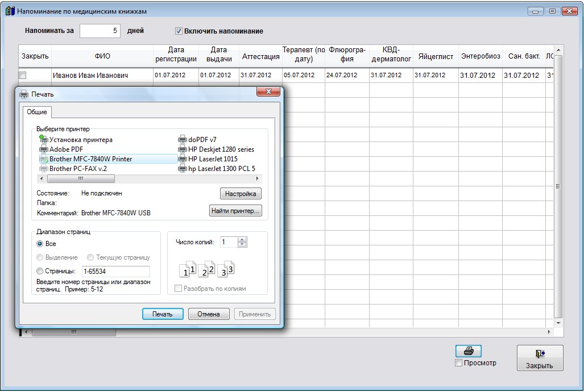Screen dimensions: 584x392
Task: Decrease the number of copies with down arrow
Action: 243,245
